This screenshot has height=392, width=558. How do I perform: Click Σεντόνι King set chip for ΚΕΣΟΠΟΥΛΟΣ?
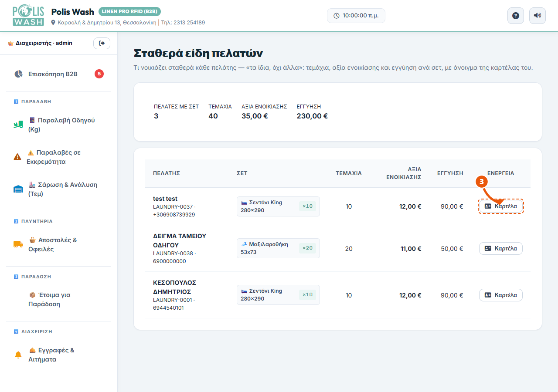pos(278,295)
